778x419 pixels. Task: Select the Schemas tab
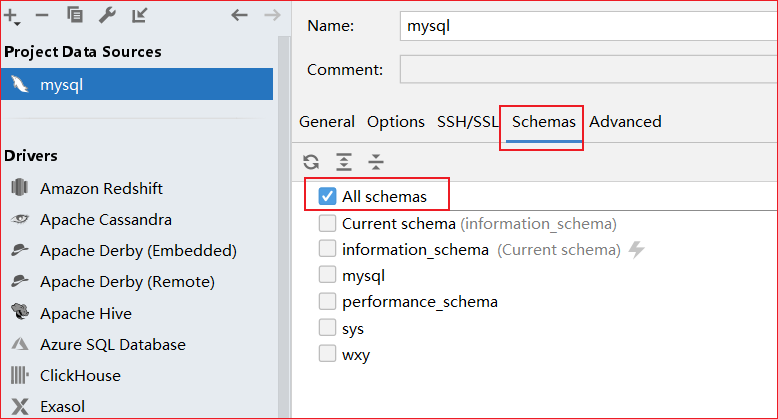(x=544, y=122)
